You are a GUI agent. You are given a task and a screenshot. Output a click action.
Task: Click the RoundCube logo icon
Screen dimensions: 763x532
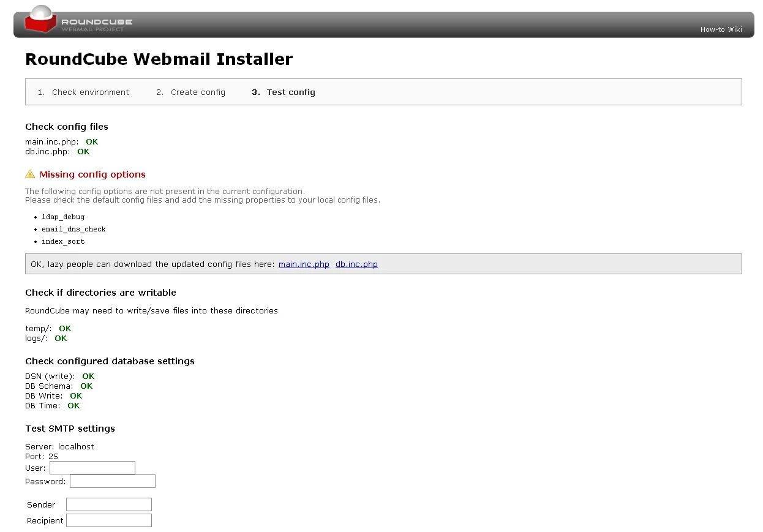pos(42,18)
